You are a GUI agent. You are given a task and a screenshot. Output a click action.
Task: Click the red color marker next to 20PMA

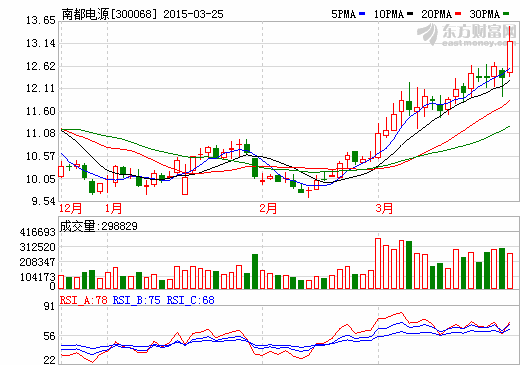[x=458, y=14]
